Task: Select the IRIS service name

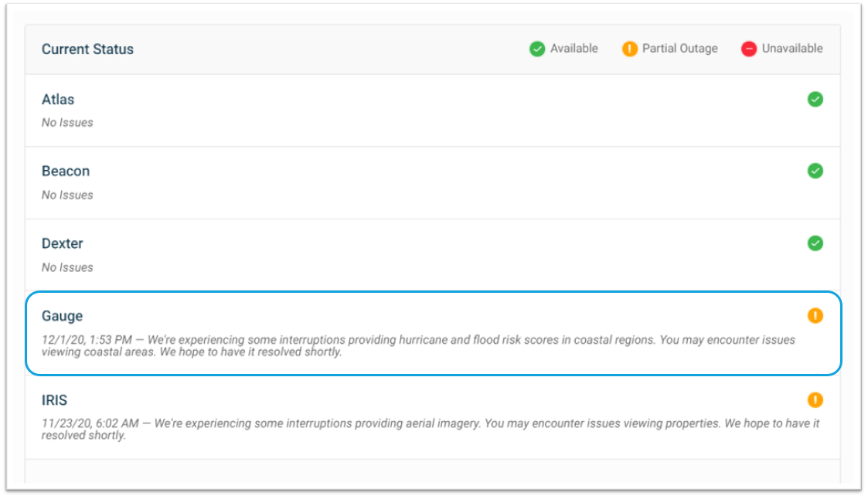Action: (x=54, y=400)
